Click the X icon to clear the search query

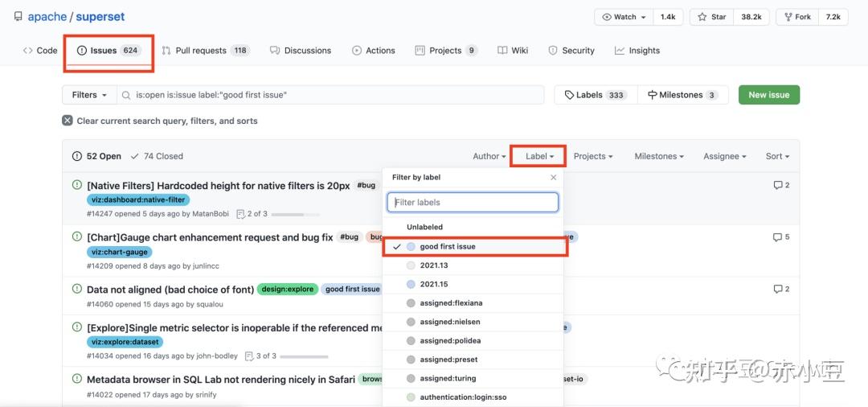(x=68, y=121)
